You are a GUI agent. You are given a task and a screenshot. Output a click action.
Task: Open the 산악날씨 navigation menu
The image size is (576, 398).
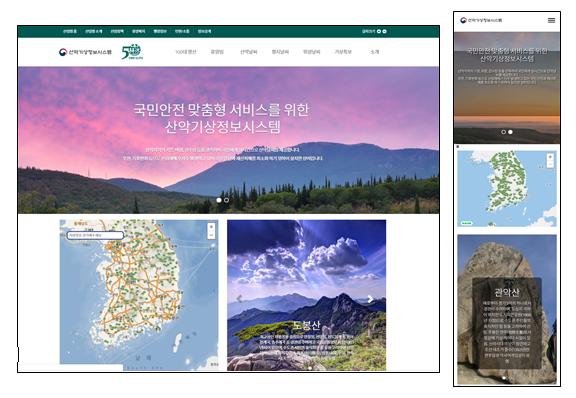pos(249,52)
